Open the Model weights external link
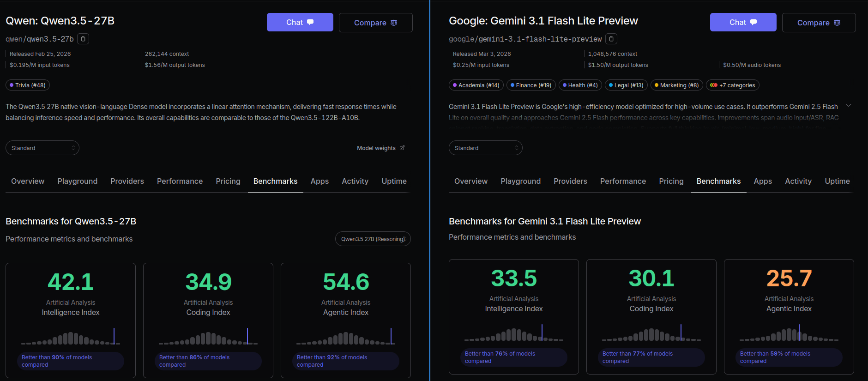Image resolution: width=868 pixels, height=381 pixels. point(381,148)
